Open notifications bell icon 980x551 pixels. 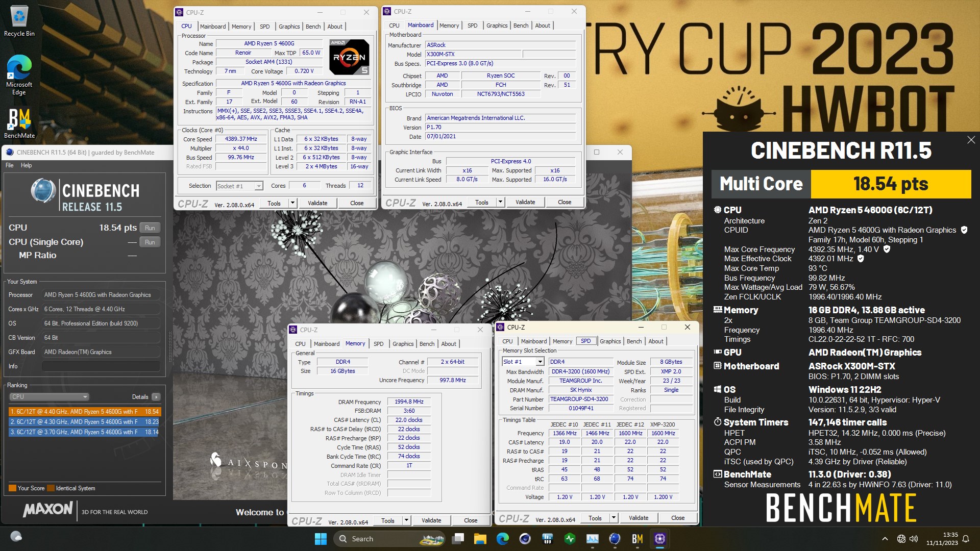[x=966, y=539]
